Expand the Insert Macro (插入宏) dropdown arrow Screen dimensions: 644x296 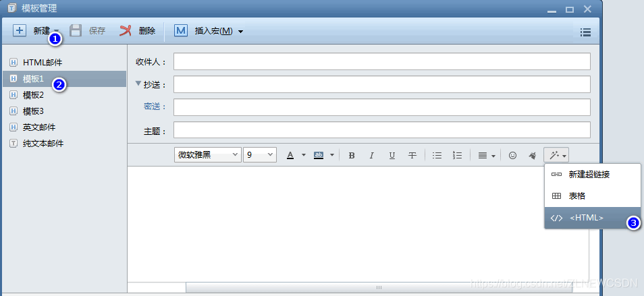click(241, 32)
